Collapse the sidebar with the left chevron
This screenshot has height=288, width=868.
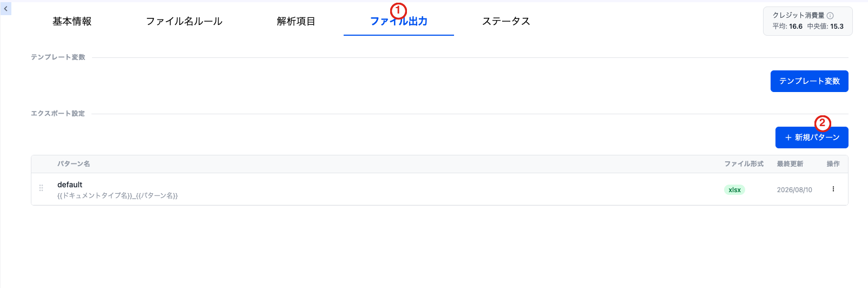(6, 9)
